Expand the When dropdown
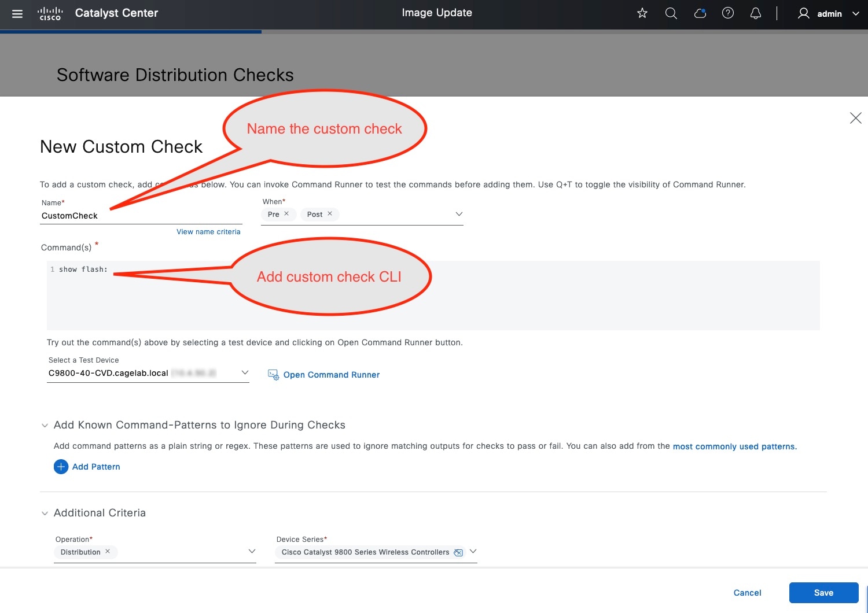 (459, 214)
